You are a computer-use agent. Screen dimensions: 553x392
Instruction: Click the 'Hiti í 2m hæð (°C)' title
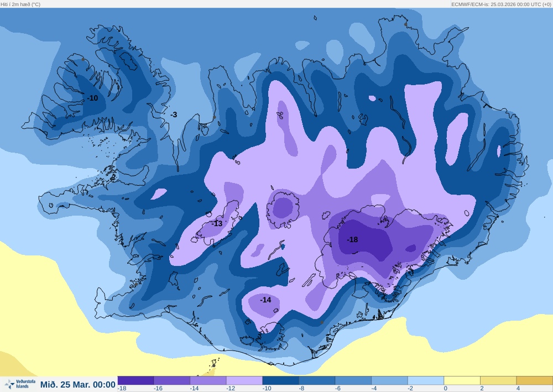point(21,4)
